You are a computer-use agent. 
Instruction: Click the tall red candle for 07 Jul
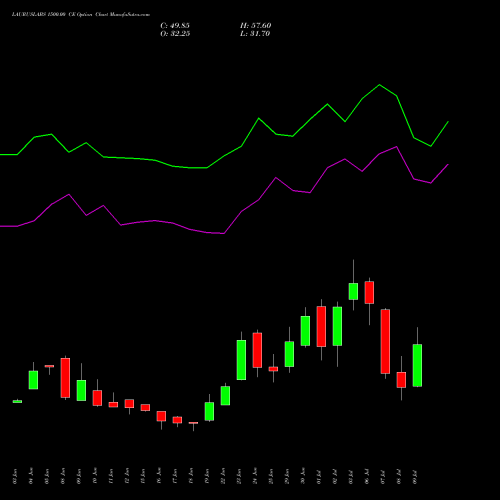[x=385, y=341]
